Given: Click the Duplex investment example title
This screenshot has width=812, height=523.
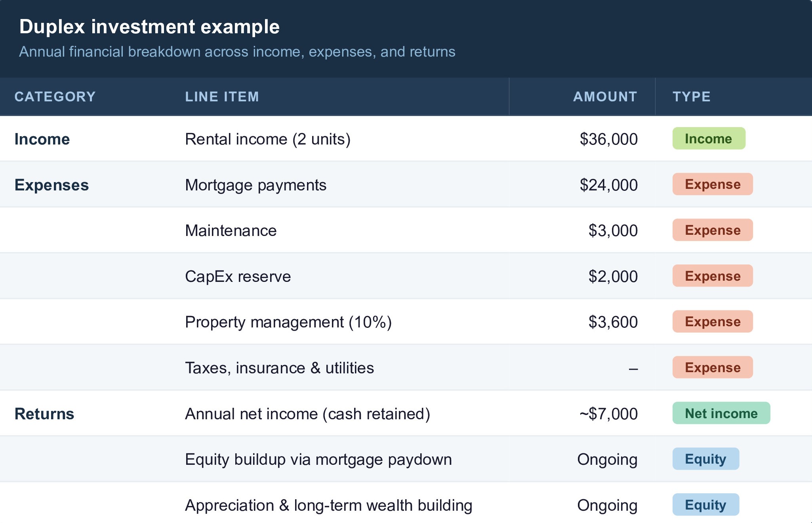Looking at the screenshot, I should point(149,27).
